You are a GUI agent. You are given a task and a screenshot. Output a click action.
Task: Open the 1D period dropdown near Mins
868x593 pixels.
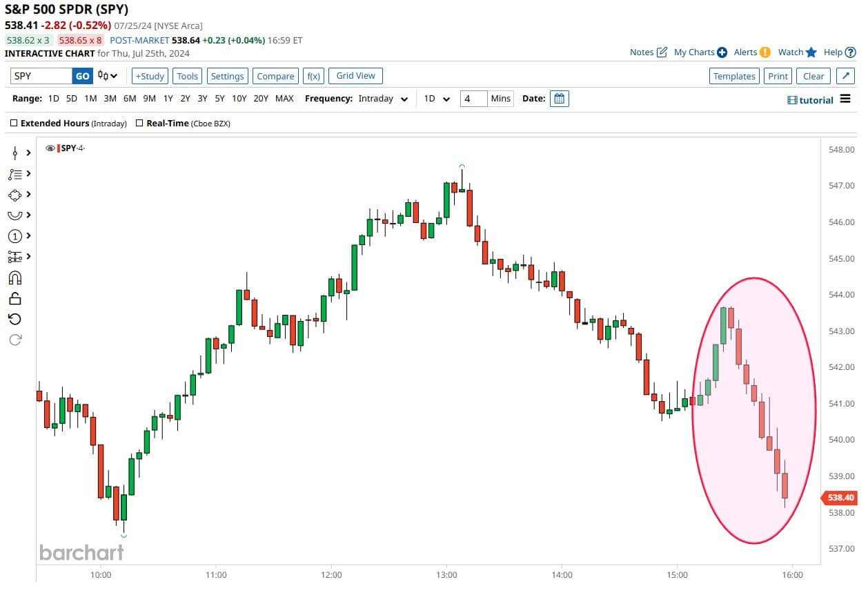pos(437,99)
